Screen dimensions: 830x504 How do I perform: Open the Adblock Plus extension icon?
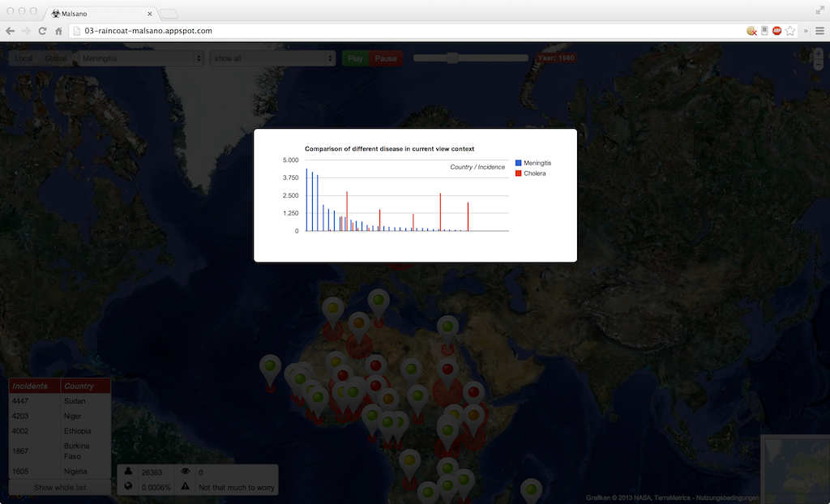coord(777,31)
